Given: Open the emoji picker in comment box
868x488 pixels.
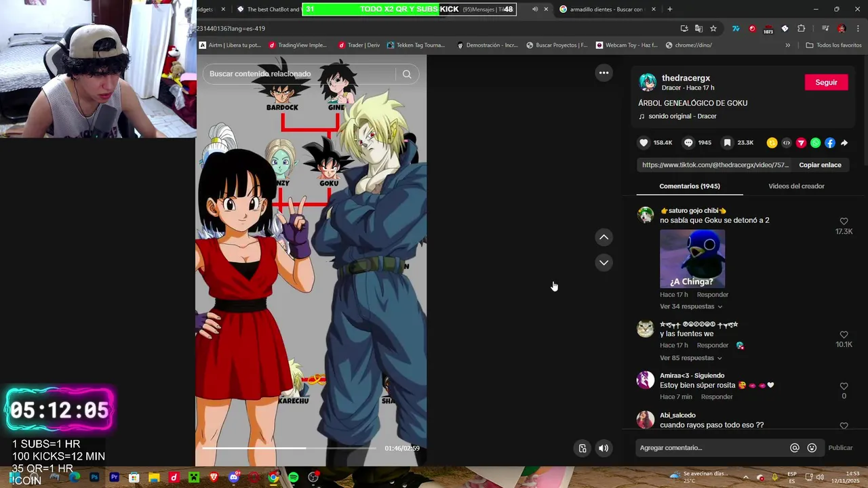Looking at the screenshot, I should pyautogui.click(x=812, y=448).
